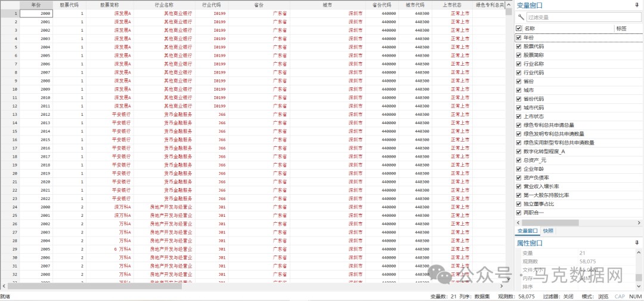Toggle the select-all checkbox beside 名称
644x301 pixels.
coord(518,29)
